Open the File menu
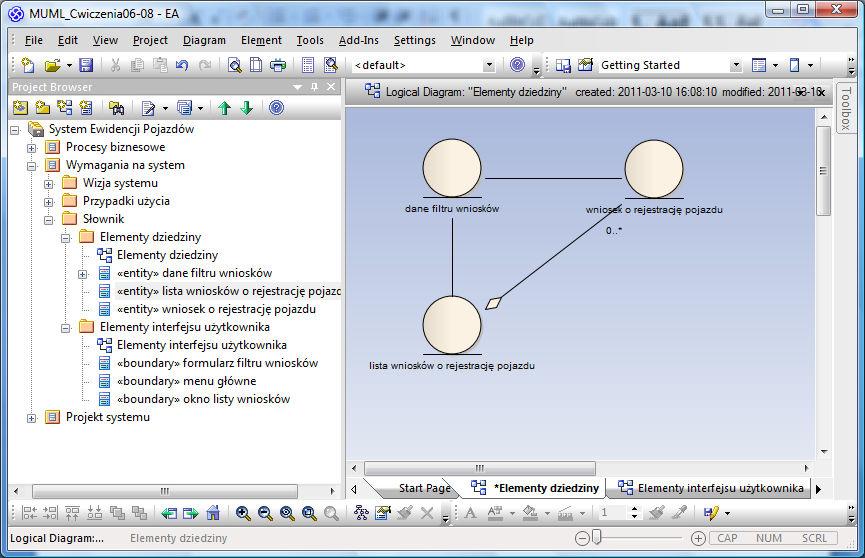 (x=34, y=40)
